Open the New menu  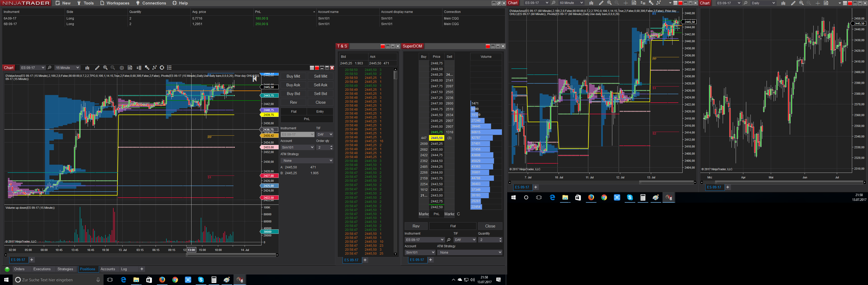pos(63,3)
